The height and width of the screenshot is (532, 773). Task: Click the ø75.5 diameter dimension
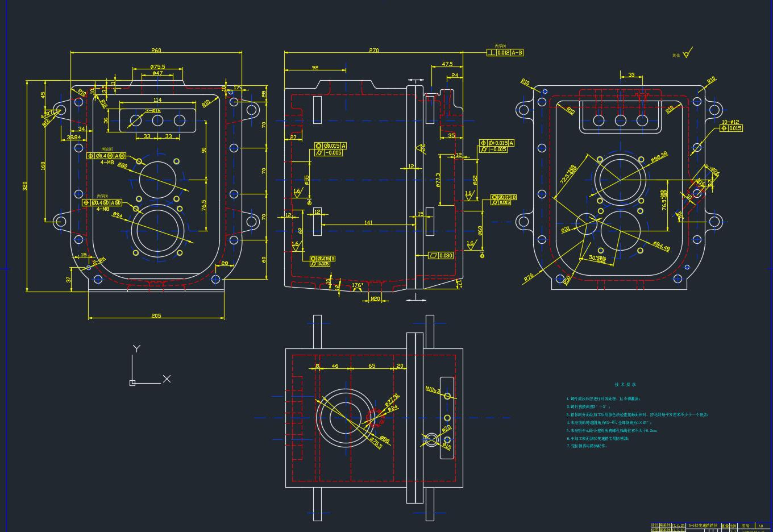tap(157, 66)
